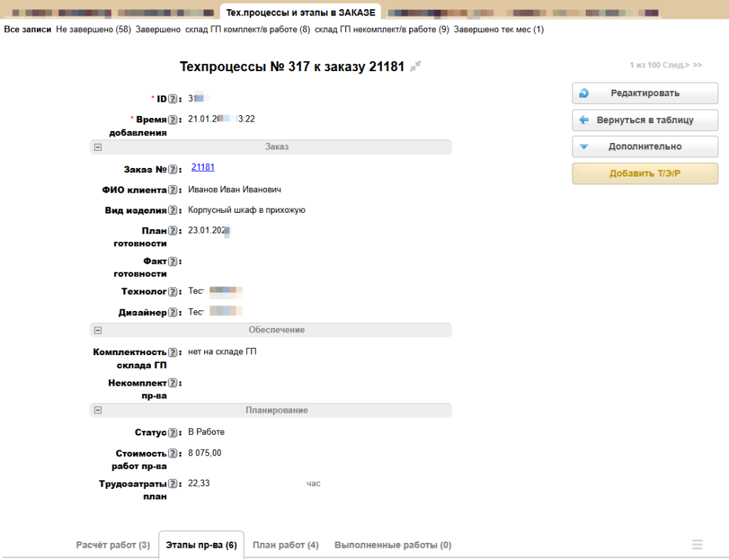This screenshot has width=729, height=560.
Task: Select Выполненные работы (0) tab
Action: pyautogui.click(x=392, y=545)
